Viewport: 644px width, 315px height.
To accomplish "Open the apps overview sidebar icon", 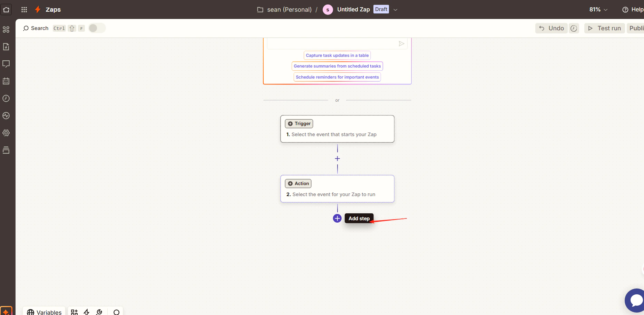I will click(6, 30).
